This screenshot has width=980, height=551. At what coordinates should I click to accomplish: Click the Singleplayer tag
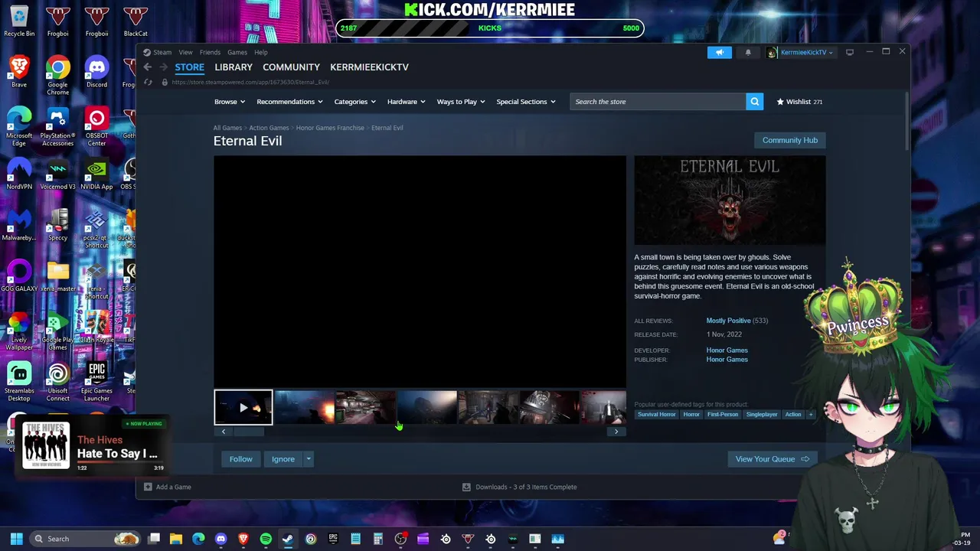(x=762, y=415)
